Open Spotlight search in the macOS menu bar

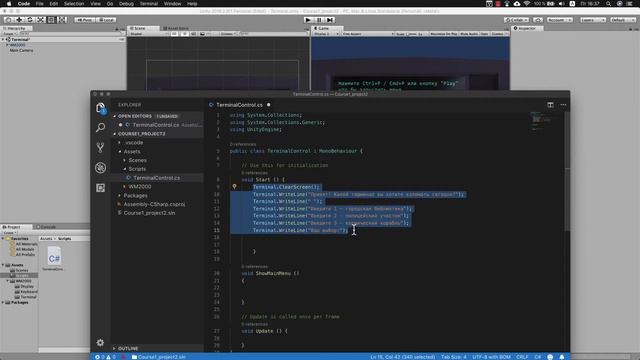click(x=608, y=4)
